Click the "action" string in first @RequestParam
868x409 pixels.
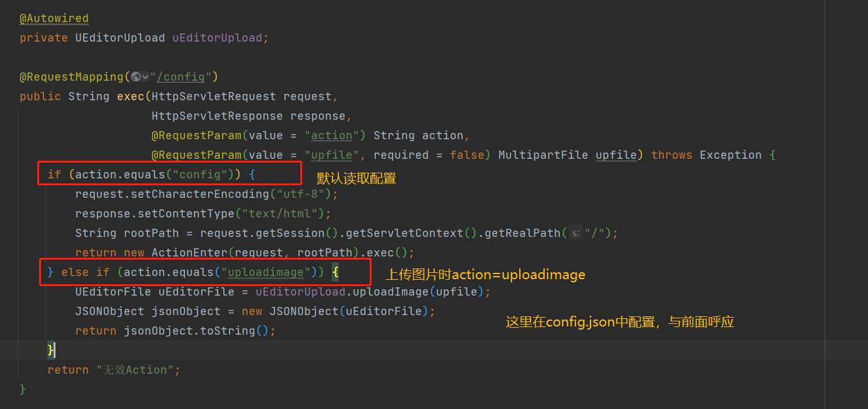tap(332, 135)
